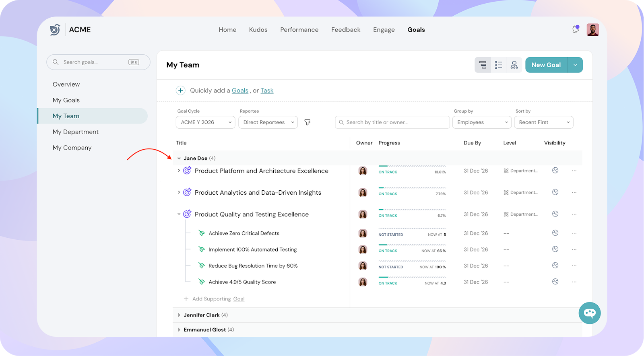Click visibility icon for Achieve Zero Critical Defects
644x356 pixels.
[x=555, y=233]
